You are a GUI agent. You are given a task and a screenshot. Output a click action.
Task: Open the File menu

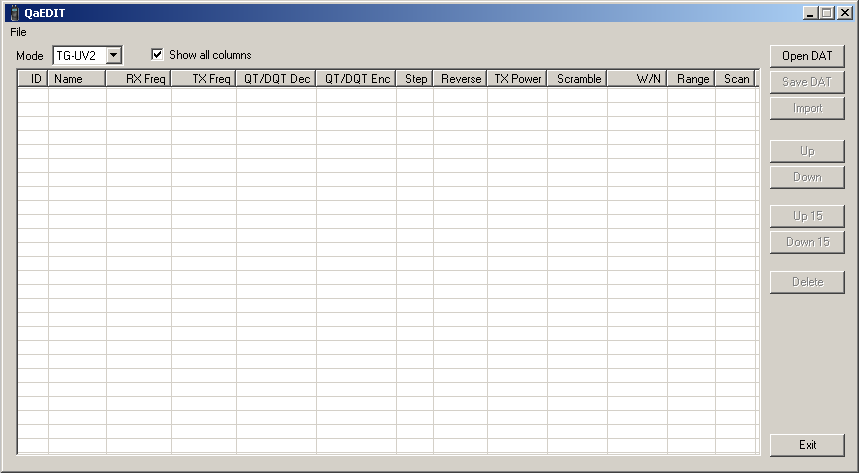18,32
